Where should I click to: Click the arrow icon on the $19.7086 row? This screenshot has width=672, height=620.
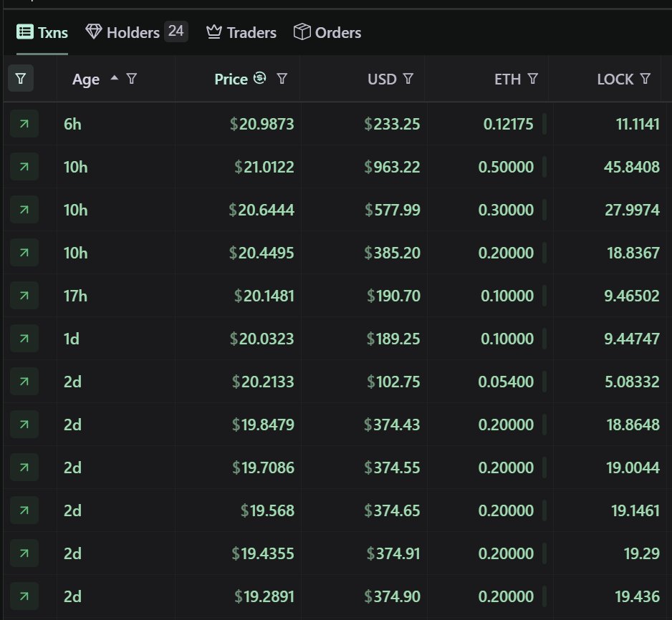click(x=24, y=468)
